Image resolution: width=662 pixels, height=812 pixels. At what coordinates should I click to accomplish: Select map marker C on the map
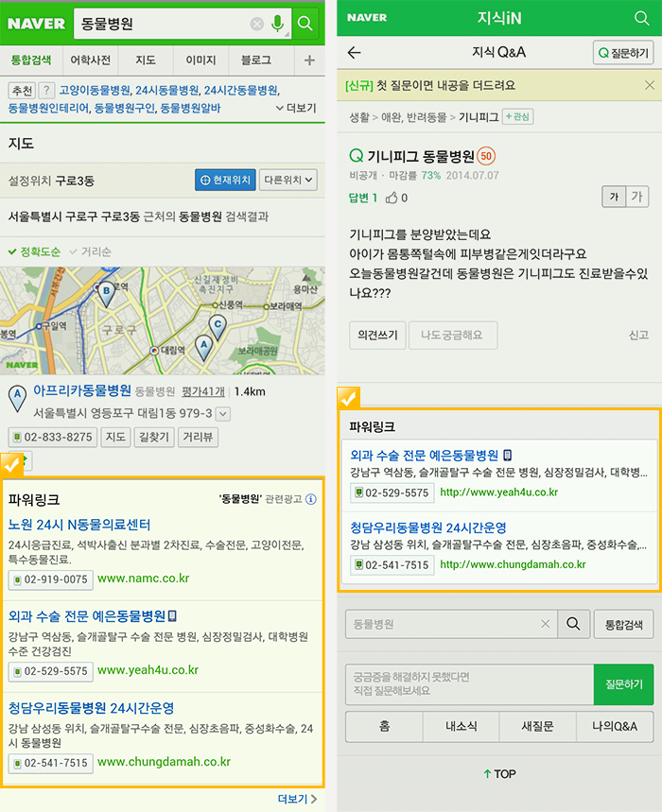tap(218, 328)
